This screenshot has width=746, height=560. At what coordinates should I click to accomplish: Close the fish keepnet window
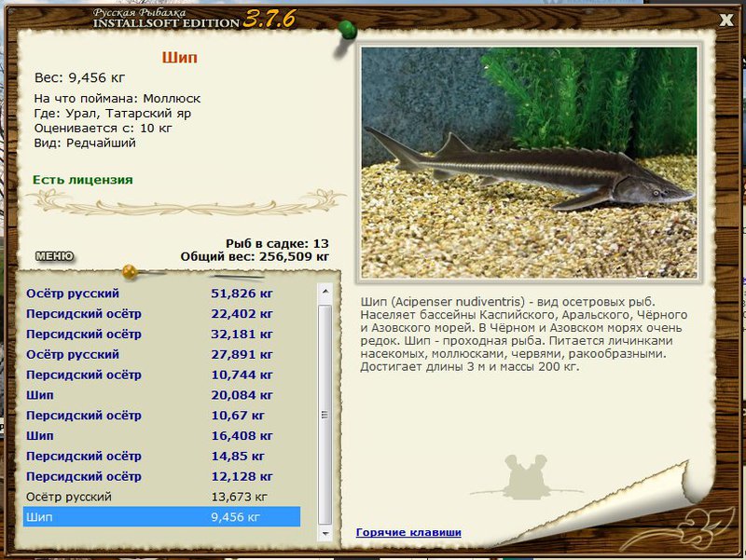click(726, 20)
